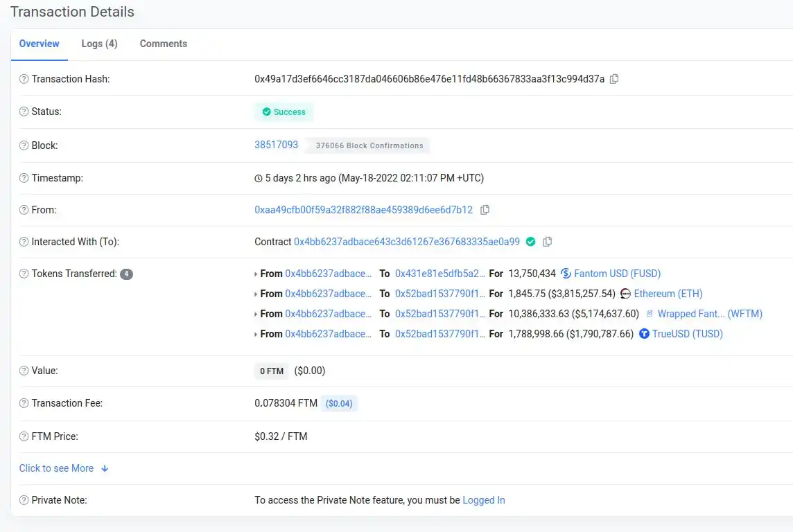793x532 pixels.
Task: Open the Comments tab
Action: click(x=164, y=44)
